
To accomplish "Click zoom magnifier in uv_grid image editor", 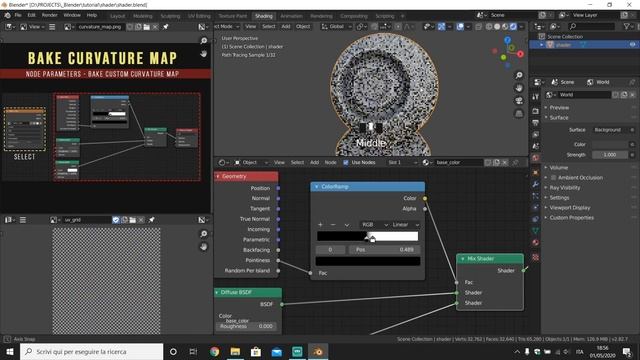I will tap(204, 233).
